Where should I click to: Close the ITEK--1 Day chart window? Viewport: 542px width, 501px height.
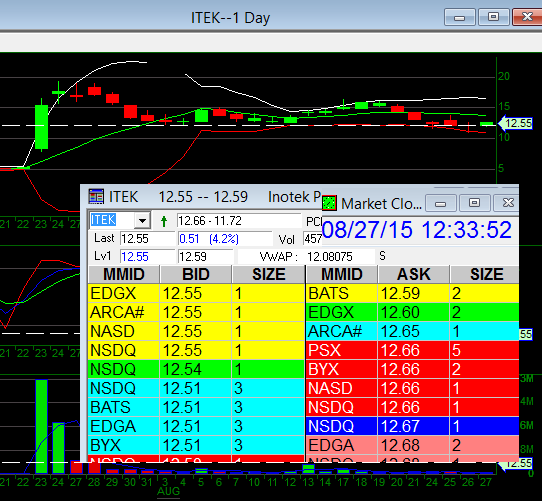click(x=527, y=17)
